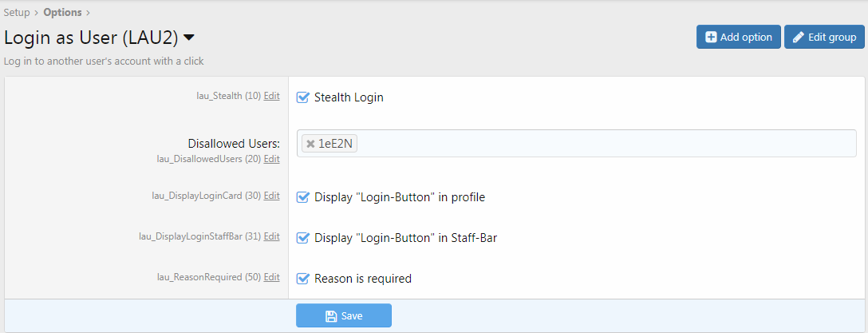Click the pencil icon on Edit group
This screenshot has height=333, width=868.
(798, 38)
